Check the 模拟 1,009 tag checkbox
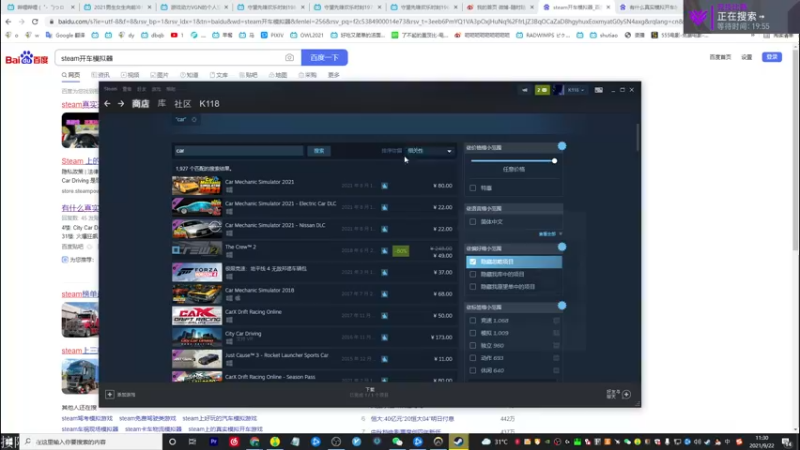This screenshot has width=800, height=450. pyautogui.click(x=472, y=333)
